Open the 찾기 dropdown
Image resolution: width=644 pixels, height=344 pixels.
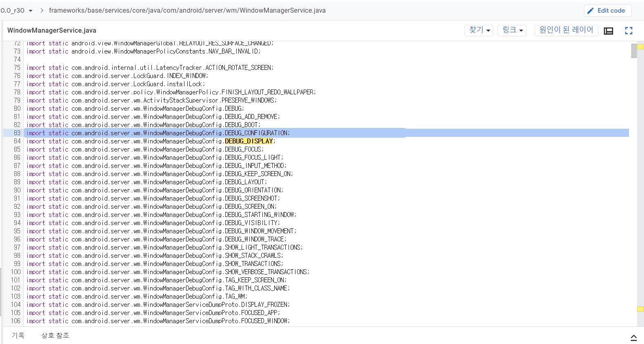(479, 30)
